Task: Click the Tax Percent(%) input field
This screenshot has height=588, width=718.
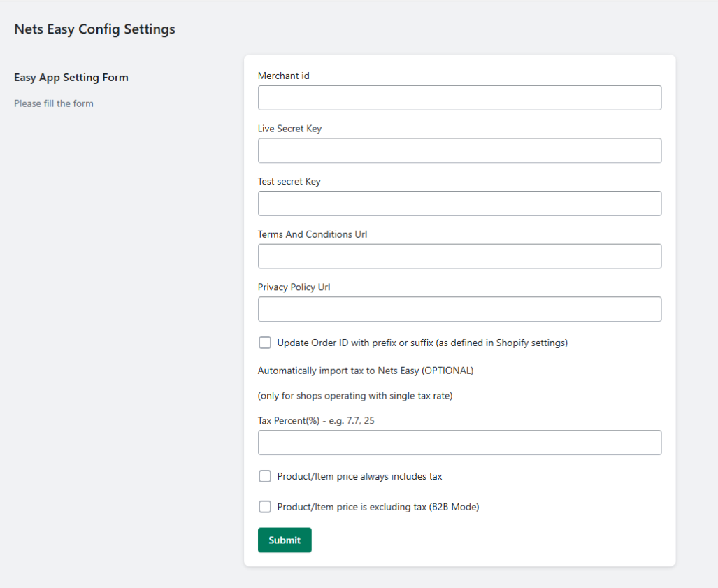Action: click(x=459, y=443)
